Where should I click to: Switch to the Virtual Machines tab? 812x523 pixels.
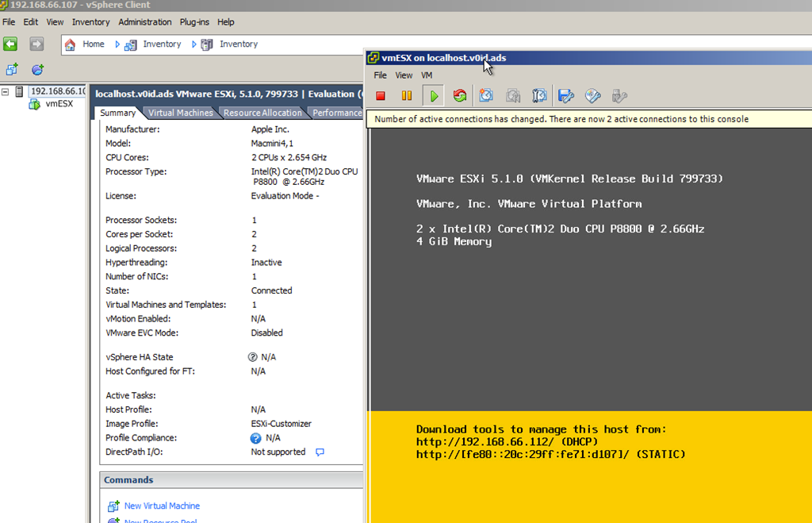point(180,113)
